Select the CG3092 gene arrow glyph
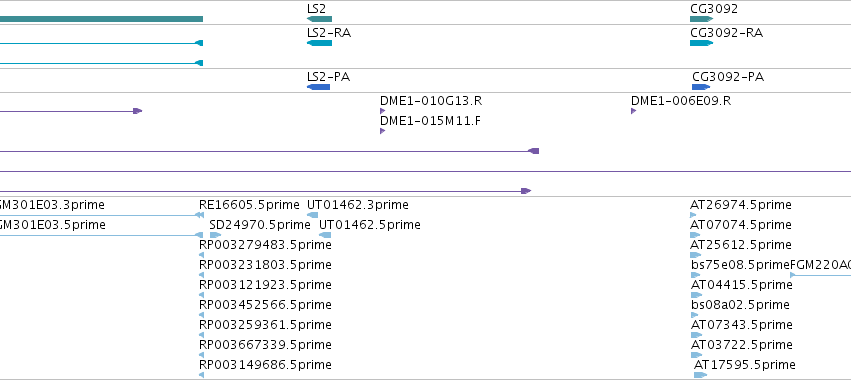The image size is (851, 380). [701, 19]
